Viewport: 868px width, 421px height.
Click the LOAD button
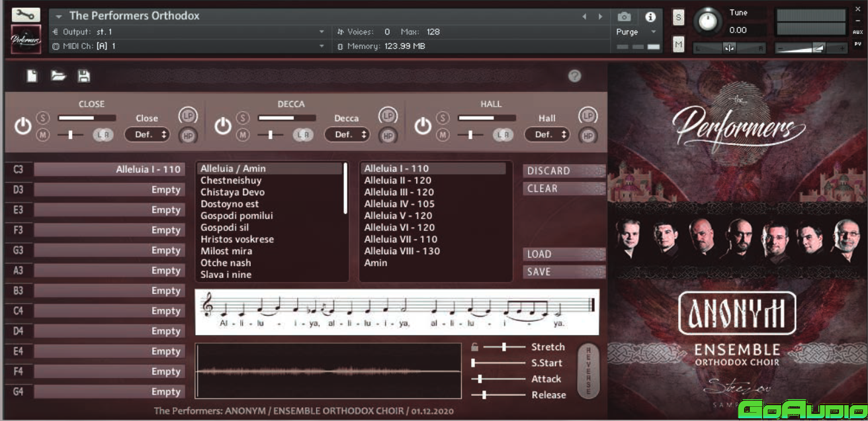(564, 254)
